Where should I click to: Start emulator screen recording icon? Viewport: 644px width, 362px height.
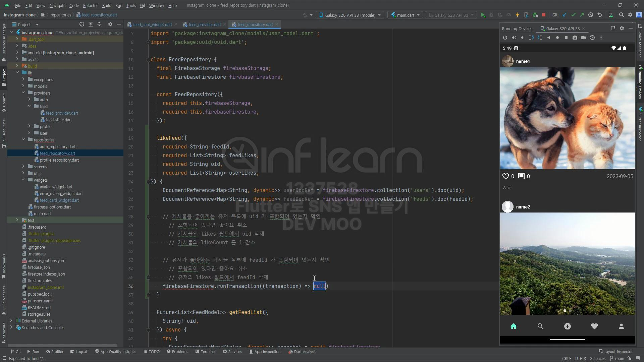[584, 38]
